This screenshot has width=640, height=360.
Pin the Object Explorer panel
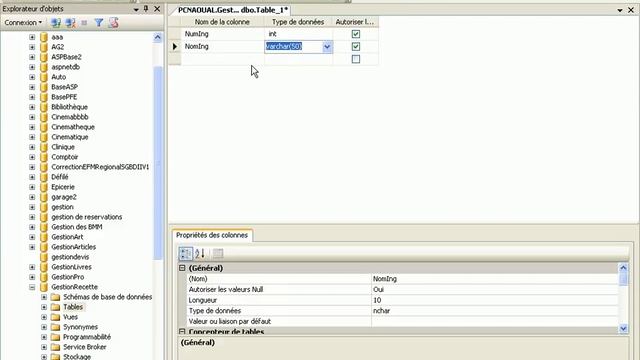tap(146, 9)
